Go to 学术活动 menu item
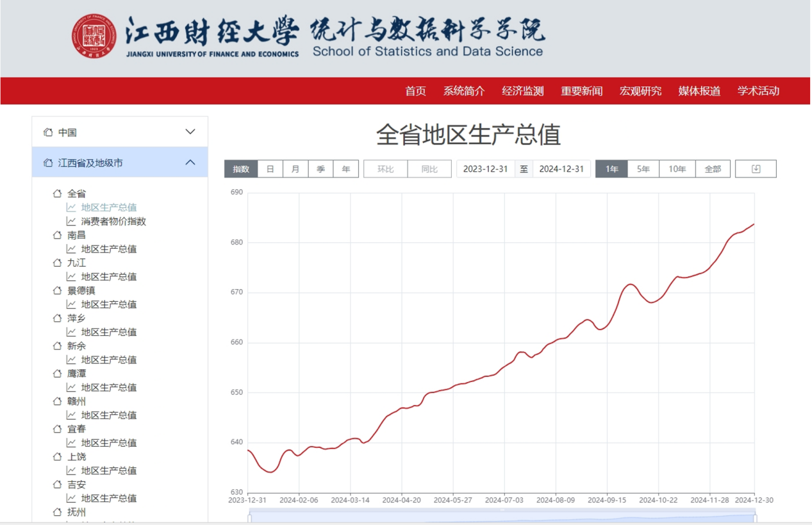 click(x=758, y=91)
